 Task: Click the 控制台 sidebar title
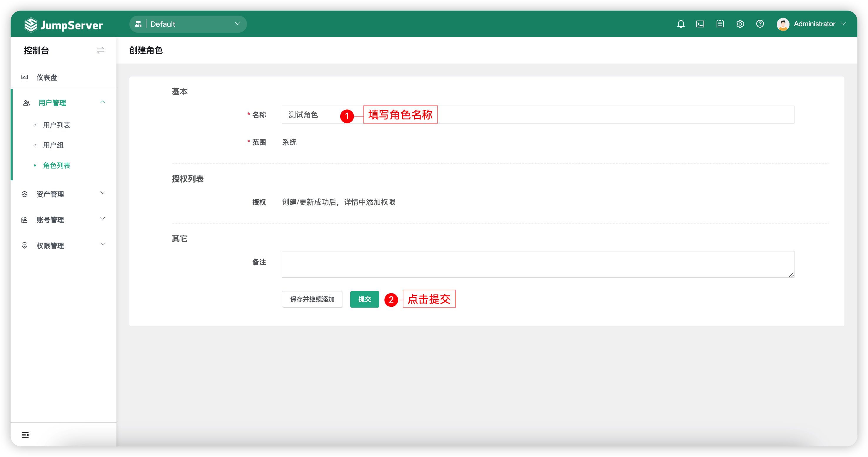pyautogui.click(x=36, y=51)
